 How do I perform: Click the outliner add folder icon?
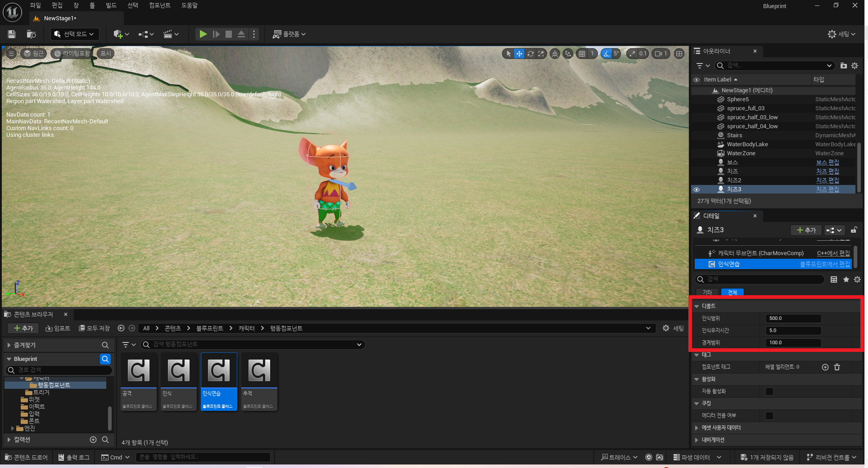pyautogui.click(x=844, y=66)
